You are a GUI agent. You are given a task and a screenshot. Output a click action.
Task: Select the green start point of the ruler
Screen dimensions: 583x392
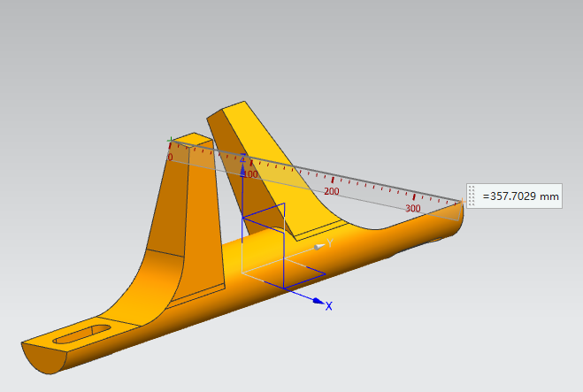tap(171, 140)
